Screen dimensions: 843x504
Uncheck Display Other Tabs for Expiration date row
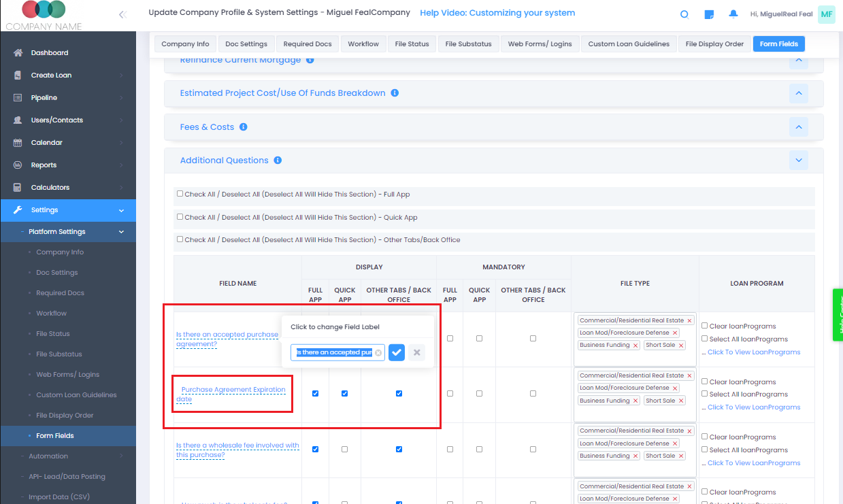399,393
